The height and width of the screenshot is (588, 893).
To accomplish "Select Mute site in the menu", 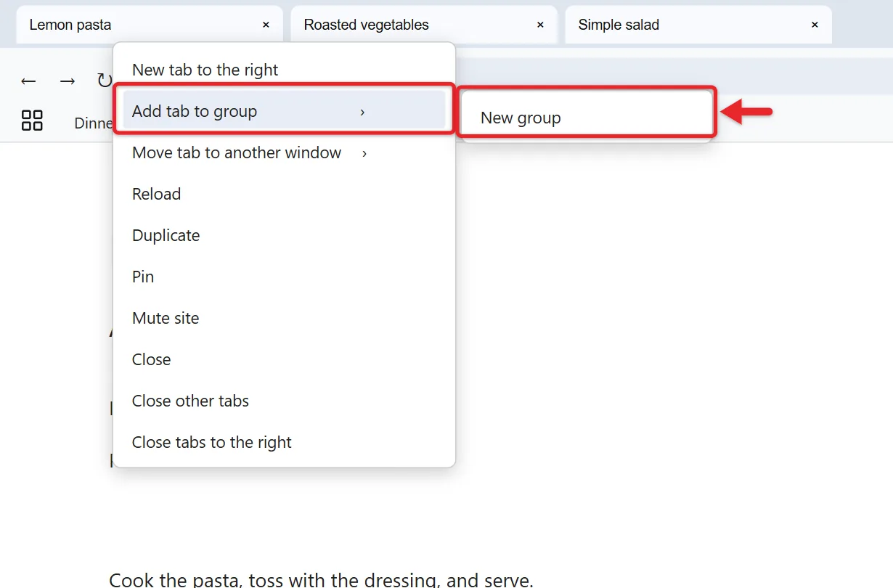I will pyautogui.click(x=284, y=319).
